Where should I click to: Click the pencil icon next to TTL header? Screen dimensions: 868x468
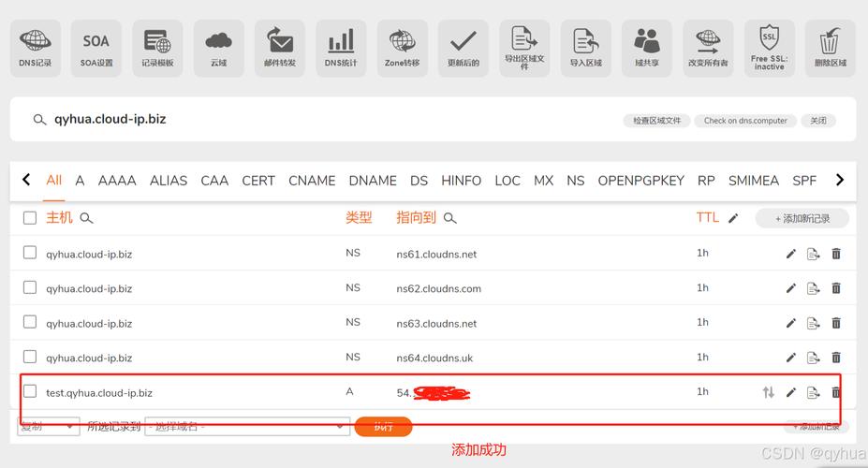pos(733,218)
